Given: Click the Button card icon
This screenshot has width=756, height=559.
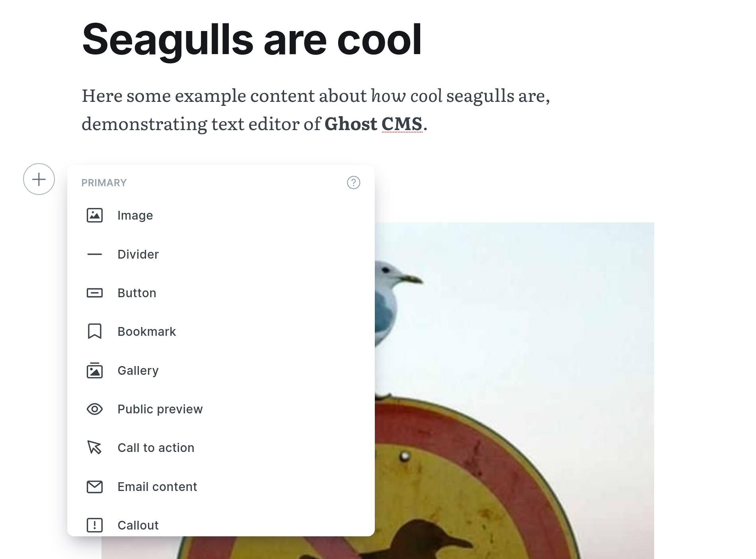Looking at the screenshot, I should 95,293.
